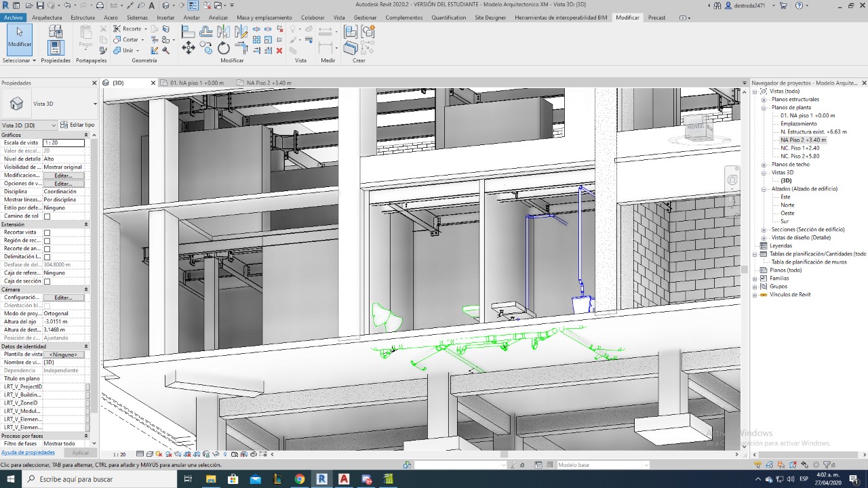Click the Escala de vista input field
The height and width of the screenshot is (488, 868).
point(63,143)
